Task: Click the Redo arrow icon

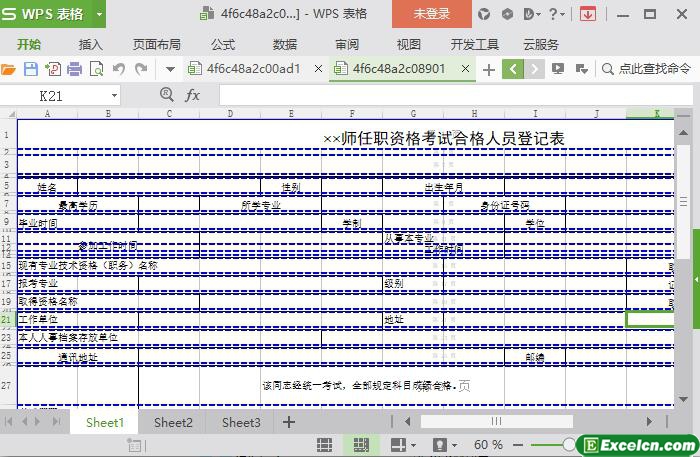Action: (141, 69)
